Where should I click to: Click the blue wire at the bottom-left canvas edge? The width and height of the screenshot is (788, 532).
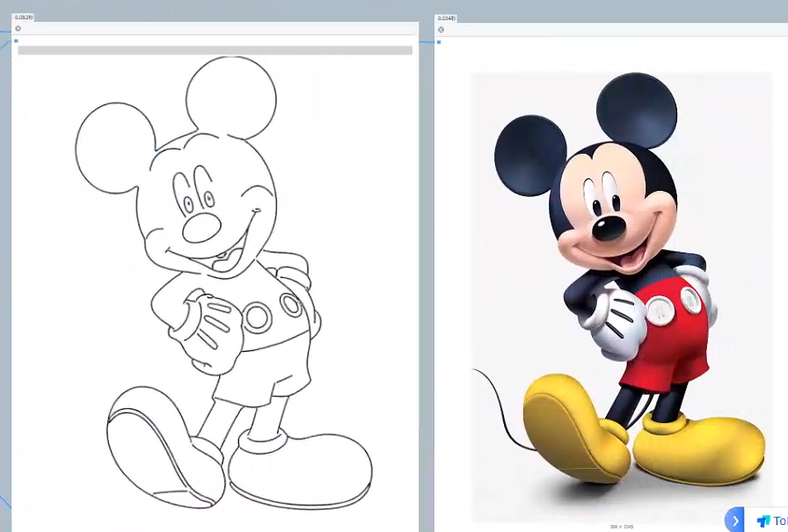point(4,503)
